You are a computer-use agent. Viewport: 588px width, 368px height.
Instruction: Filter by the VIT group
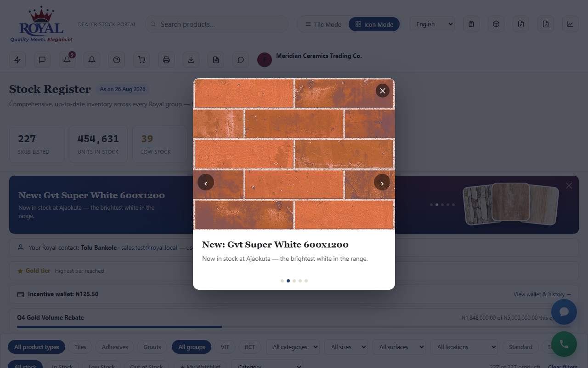225,347
